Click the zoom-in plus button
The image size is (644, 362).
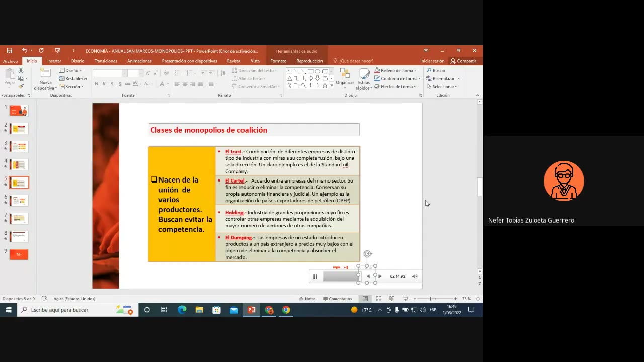[456, 299]
